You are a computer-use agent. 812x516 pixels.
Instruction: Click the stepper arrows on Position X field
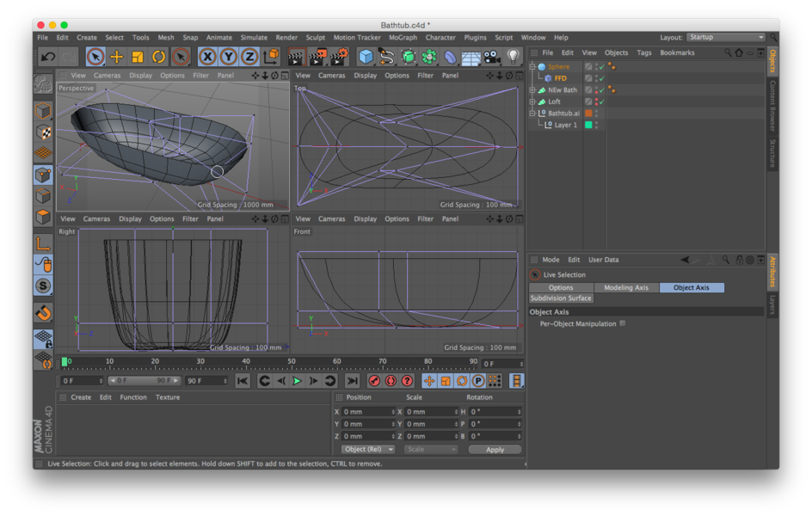(392, 412)
